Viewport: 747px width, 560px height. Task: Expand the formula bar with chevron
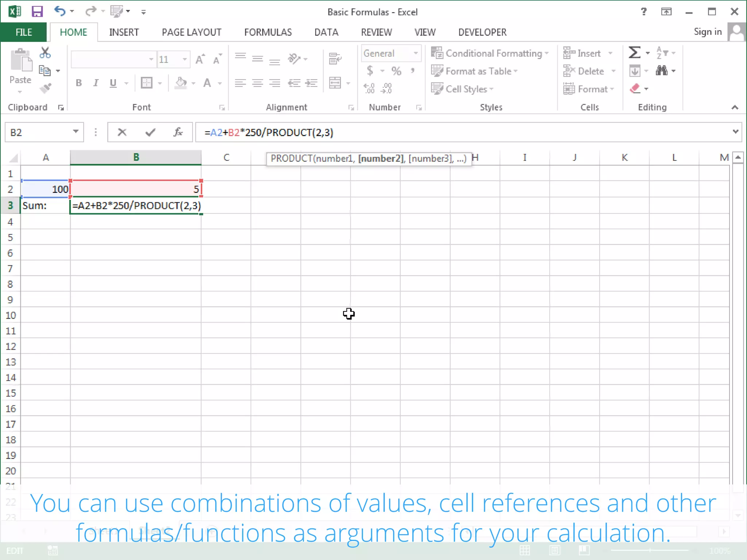tap(735, 132)
